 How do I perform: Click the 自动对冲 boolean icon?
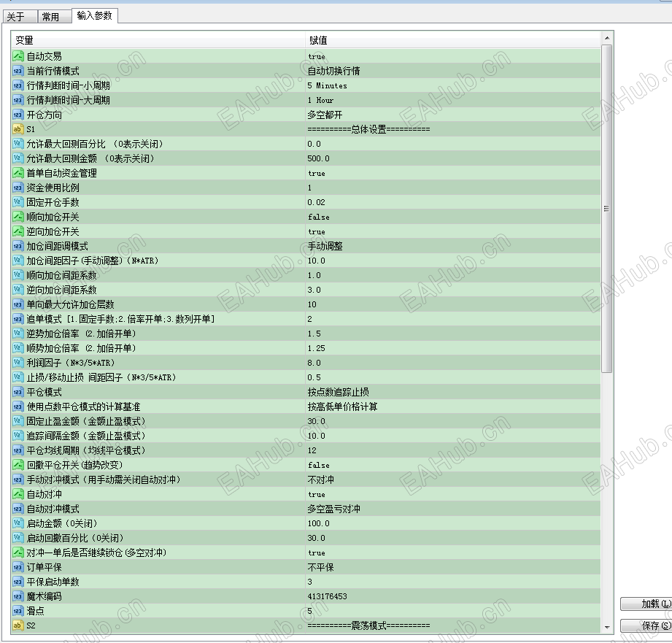coord(18,494)
